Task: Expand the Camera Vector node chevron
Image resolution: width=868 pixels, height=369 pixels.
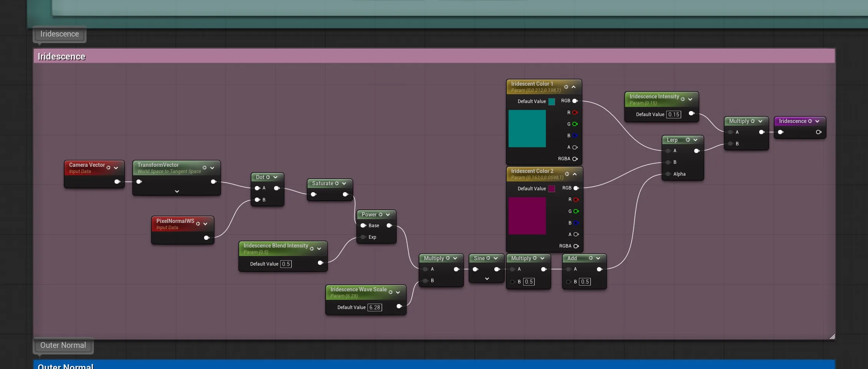Action: pyautogui.click(x=116, y=168)
